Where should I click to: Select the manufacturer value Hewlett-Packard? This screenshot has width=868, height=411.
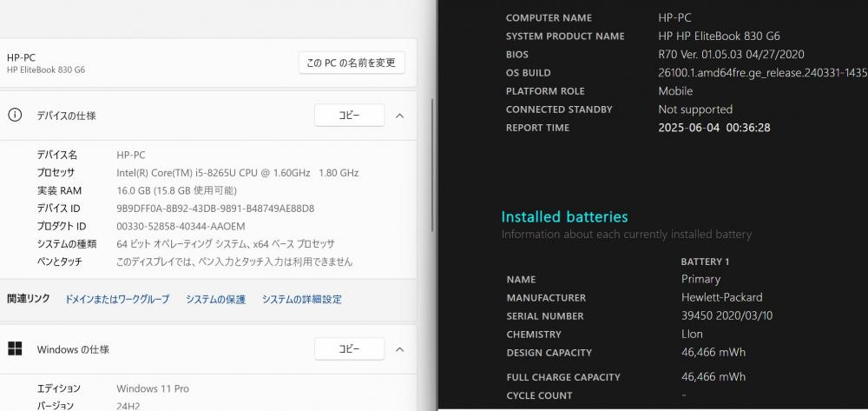pos(722,297)
